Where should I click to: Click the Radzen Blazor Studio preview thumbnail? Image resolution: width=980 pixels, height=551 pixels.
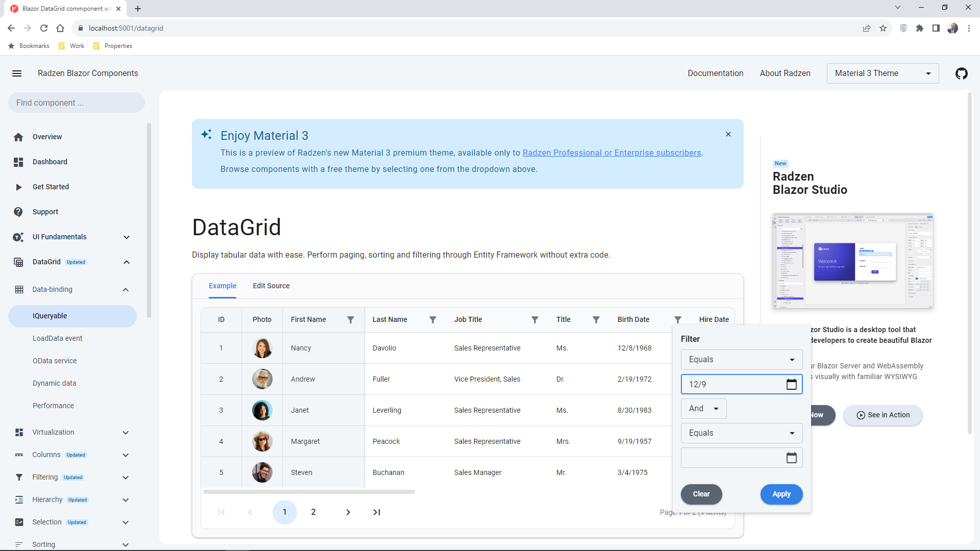pos(852,261)
